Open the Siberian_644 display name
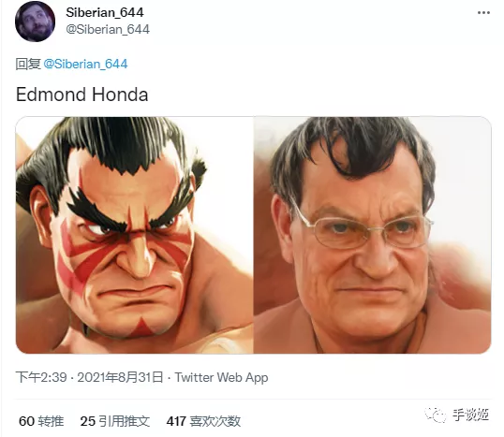 pyautogui.click(x=105, y=12)
